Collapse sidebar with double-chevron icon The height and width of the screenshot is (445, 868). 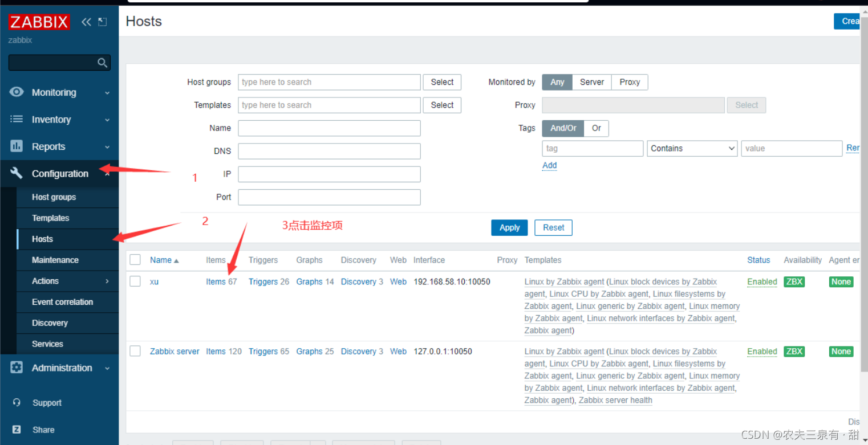(86, 22)
